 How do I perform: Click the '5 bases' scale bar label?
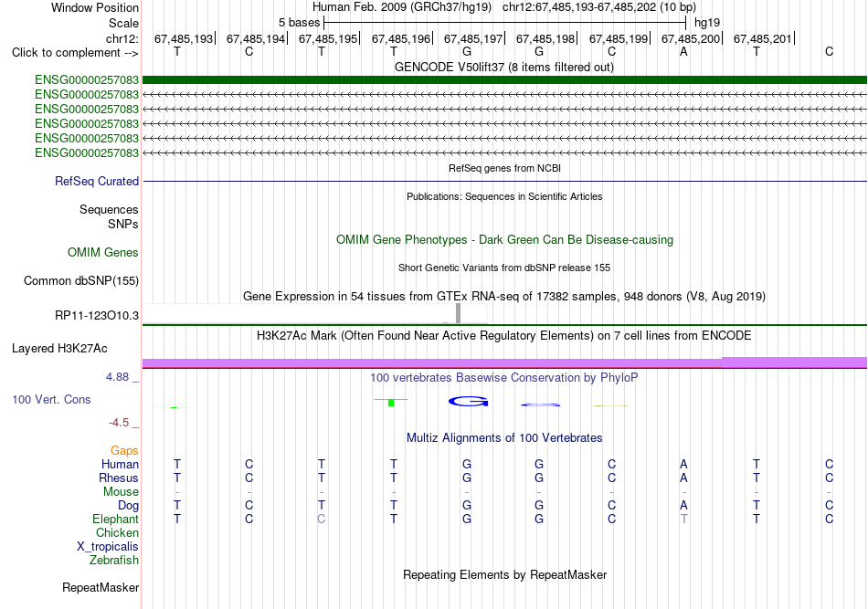coord(299,23)
